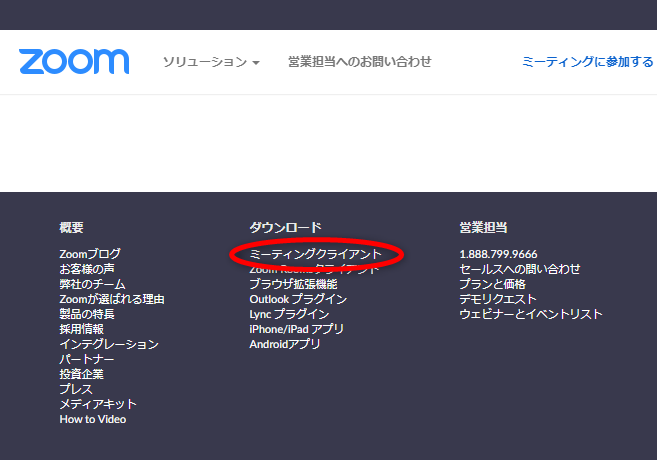Viewport: 657px width, 460px height.
Task: Open Outlook プラグイン download link
Action: 298,299
